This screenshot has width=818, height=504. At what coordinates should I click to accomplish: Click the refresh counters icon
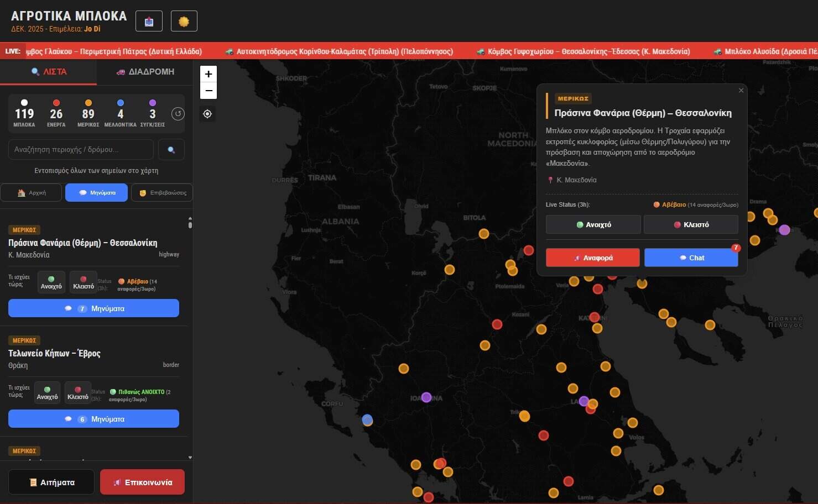point(178,114)
